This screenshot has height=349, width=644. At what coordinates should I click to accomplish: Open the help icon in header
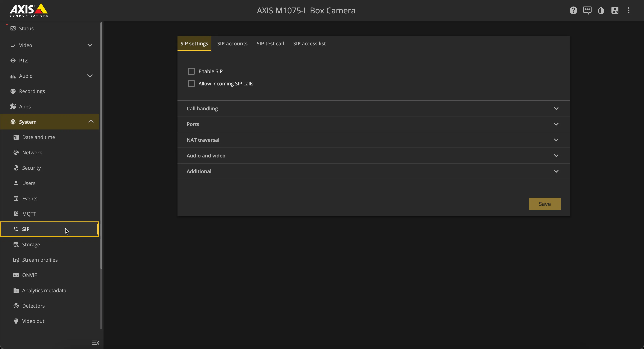[573, 11]
